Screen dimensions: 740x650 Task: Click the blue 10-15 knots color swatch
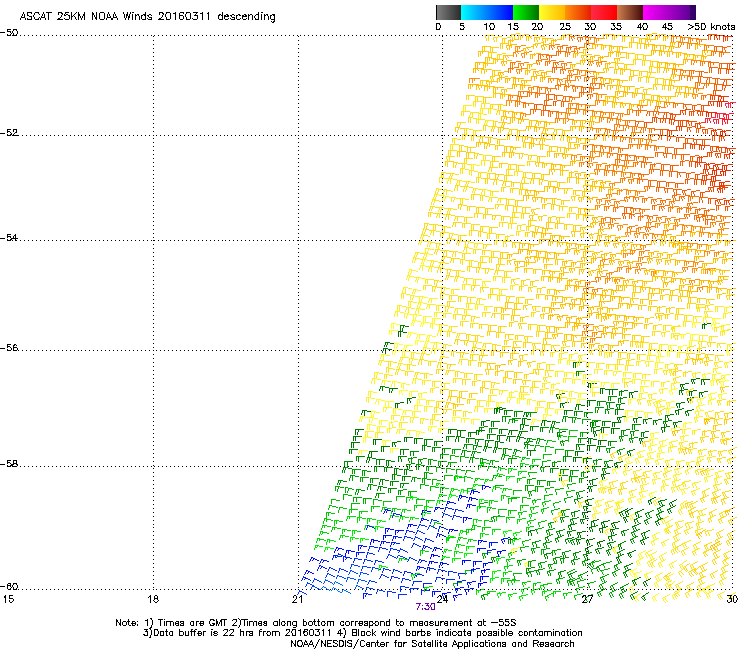tap(499, 12)
